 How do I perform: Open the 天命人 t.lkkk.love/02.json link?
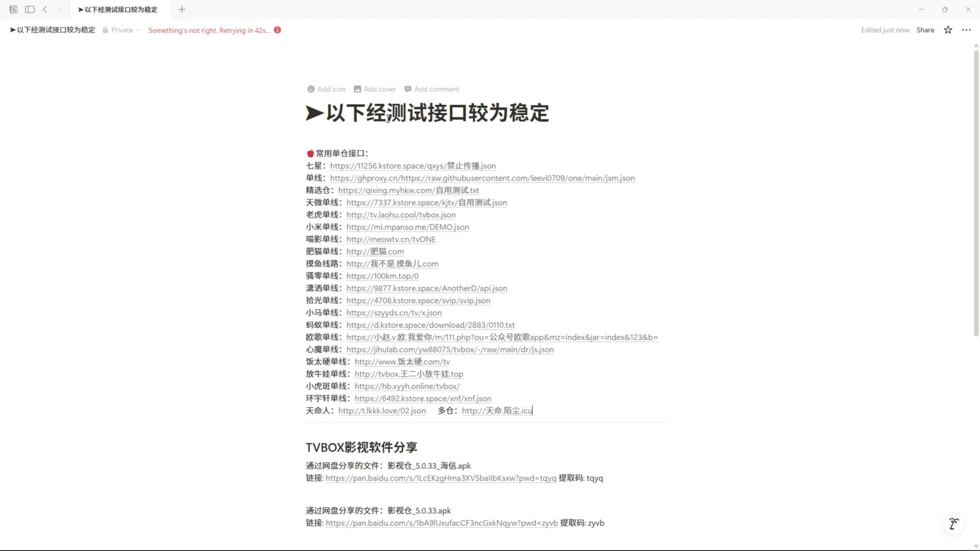click(x=382, y=411)
